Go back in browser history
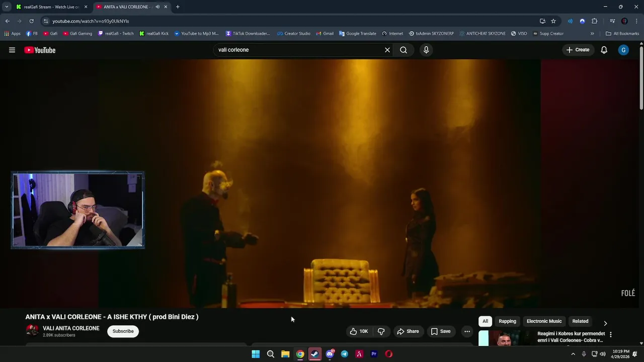Image resolution: width=644 pixels, height=362 pixels. [8, 21]
